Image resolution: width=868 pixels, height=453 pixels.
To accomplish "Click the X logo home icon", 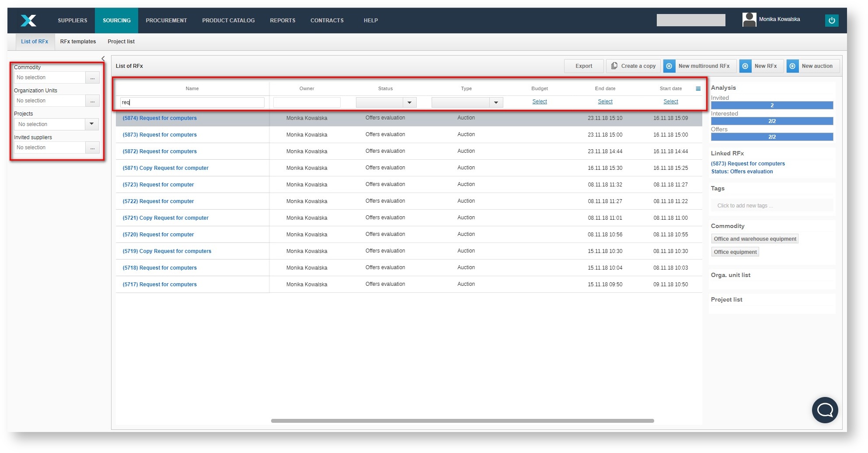I will tap(28, 21).
